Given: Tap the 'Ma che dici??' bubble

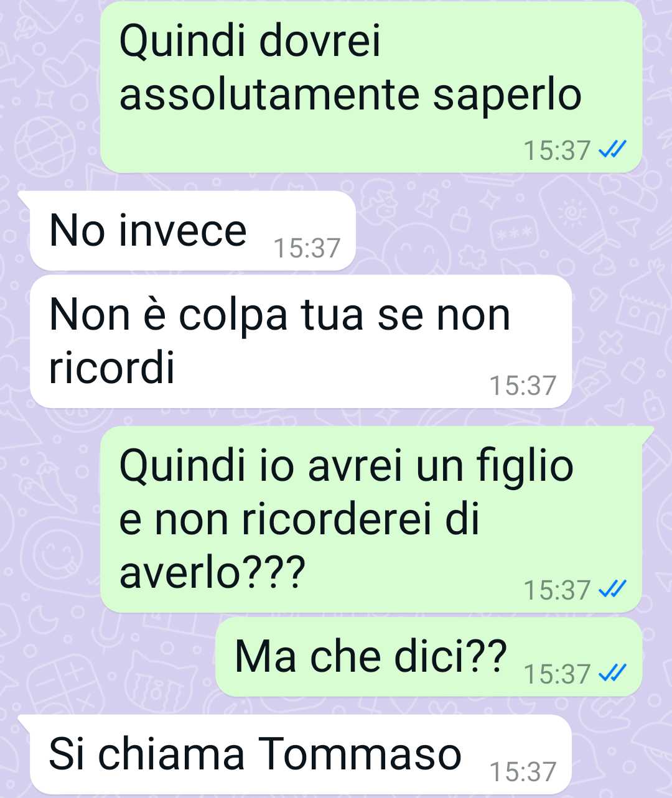Looking at the screenshot, I should click(429, 657).
